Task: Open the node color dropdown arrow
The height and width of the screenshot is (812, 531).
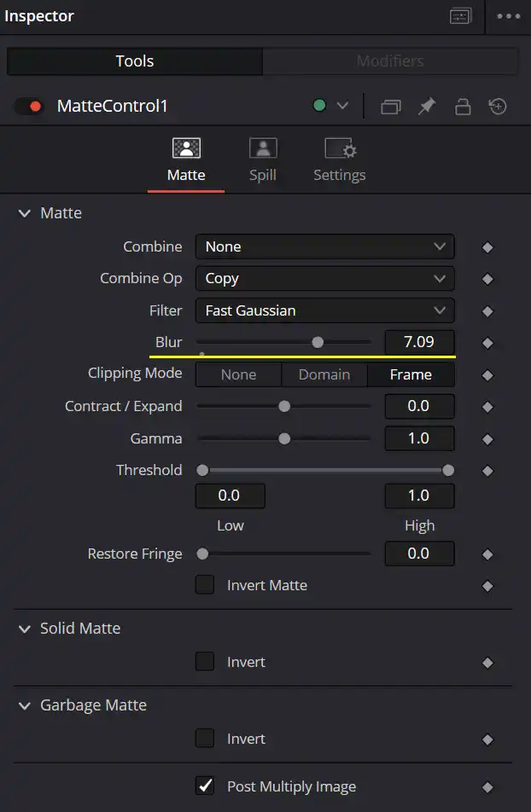Action: click(342, 106)
